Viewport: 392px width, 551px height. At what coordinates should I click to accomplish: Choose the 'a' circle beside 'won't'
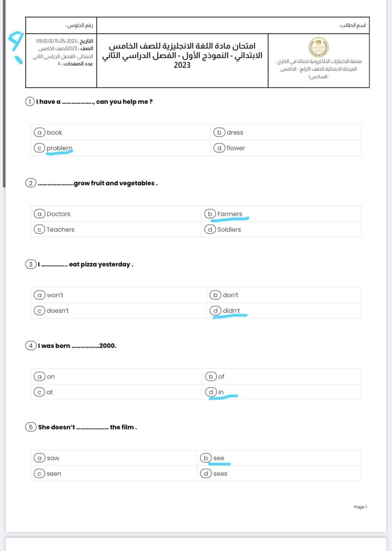coord(39,295)
